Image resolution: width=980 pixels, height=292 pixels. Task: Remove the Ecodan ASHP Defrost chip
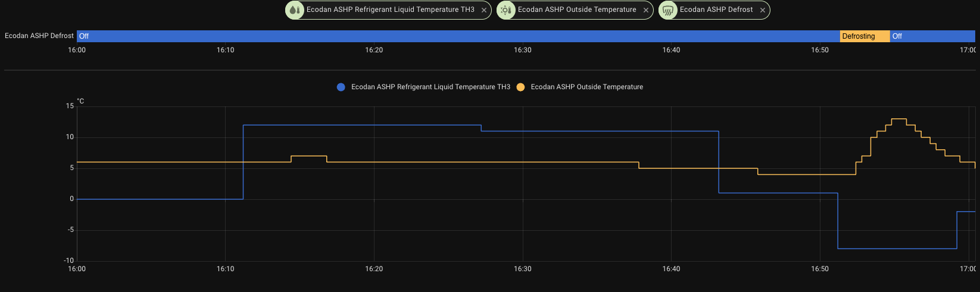(x=763, y=10)
